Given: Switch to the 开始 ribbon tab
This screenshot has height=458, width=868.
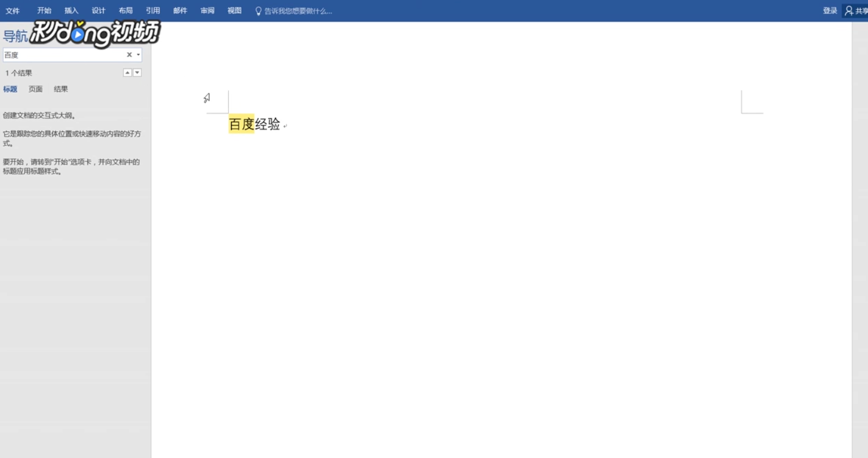Looking at the screenshot, I should click(x=44, y=11).
